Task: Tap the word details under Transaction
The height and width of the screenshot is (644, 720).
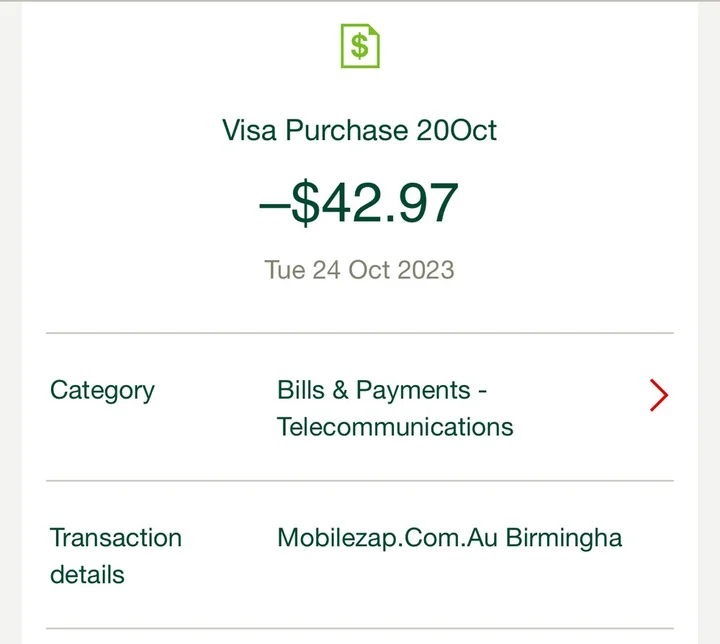Action: pyautogui.click(x=87, y=575)
